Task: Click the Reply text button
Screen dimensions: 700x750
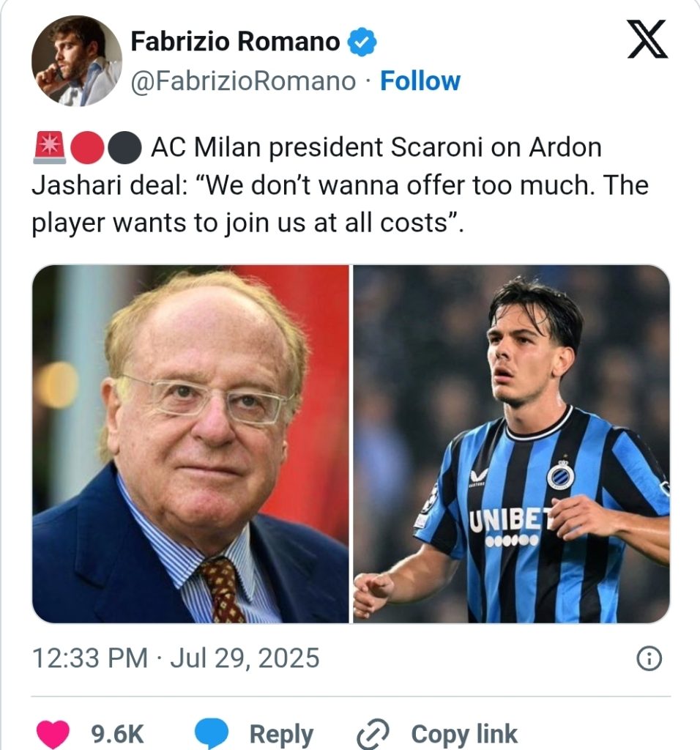Action: (281, 733)
